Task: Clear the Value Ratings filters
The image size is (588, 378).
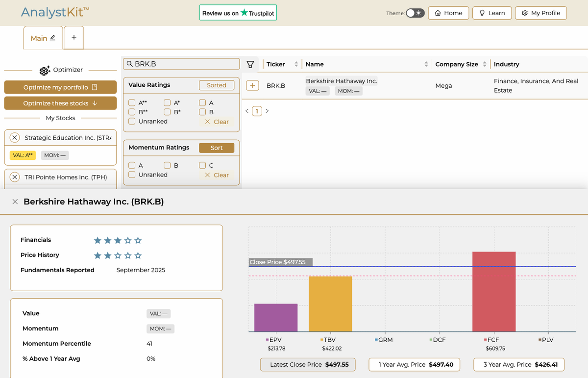Action: (x=217, y=122)
